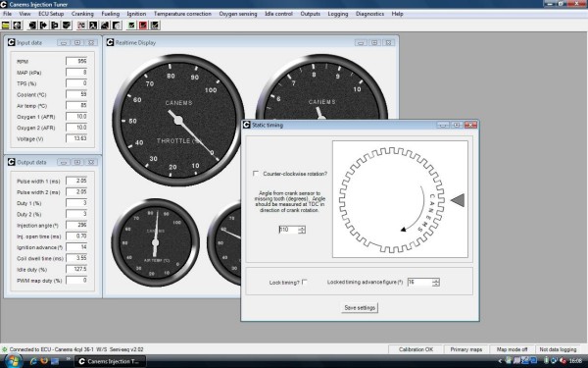Click 'Connected to ECU' status text

pos(76,349)
